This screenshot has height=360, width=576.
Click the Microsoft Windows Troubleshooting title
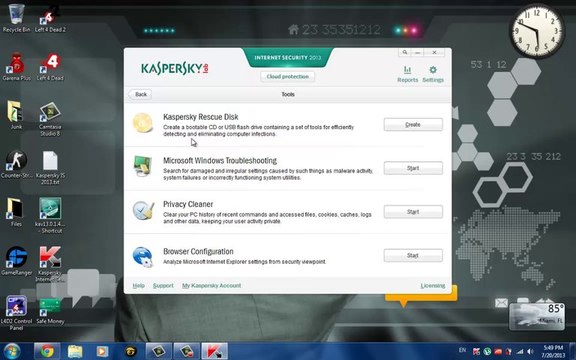coord(220,161)
